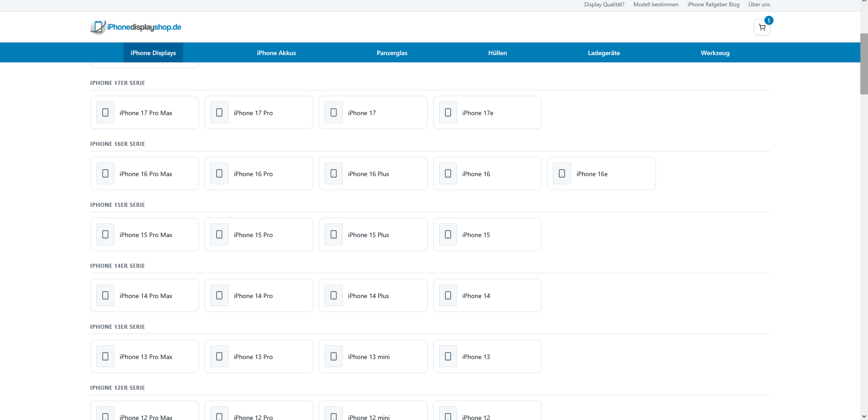
Task: Open the Display Qualität? link
Action: (604, 5)
